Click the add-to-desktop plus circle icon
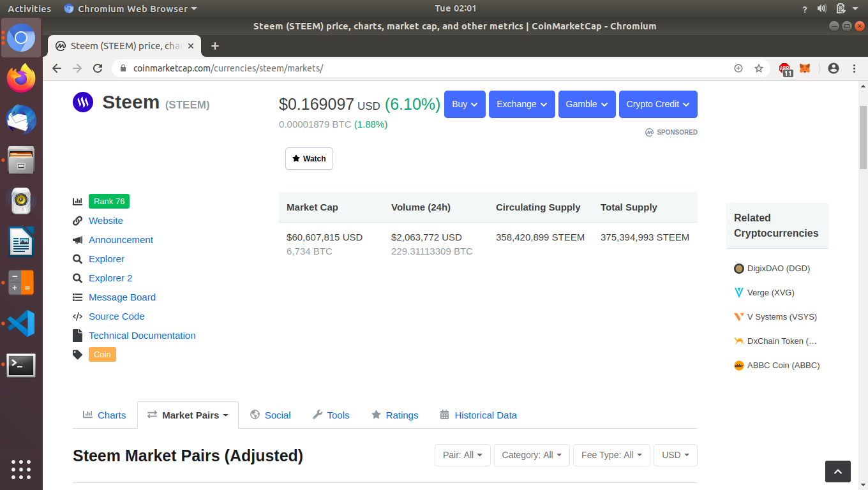 click(738, 68)
